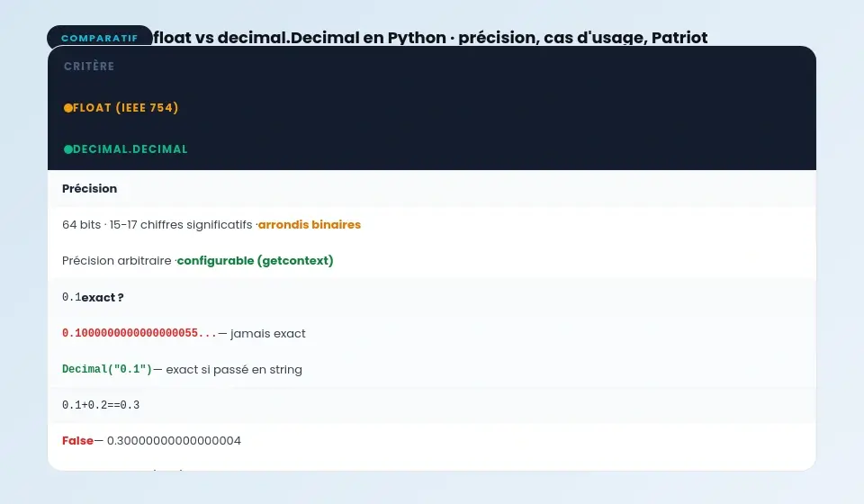Click the green 'configurable (getcontext)' text
The image size is (864, 504).
pos(255,260)
